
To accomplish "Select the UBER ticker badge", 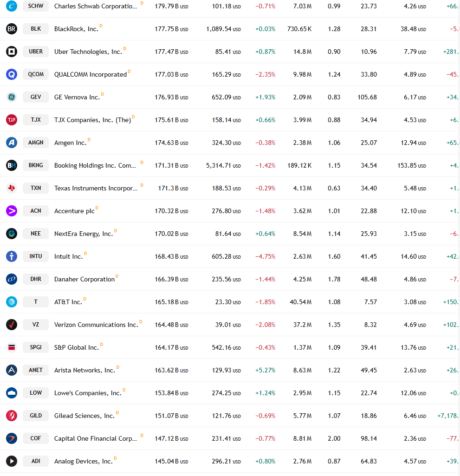I will click(x=36, y=51).
